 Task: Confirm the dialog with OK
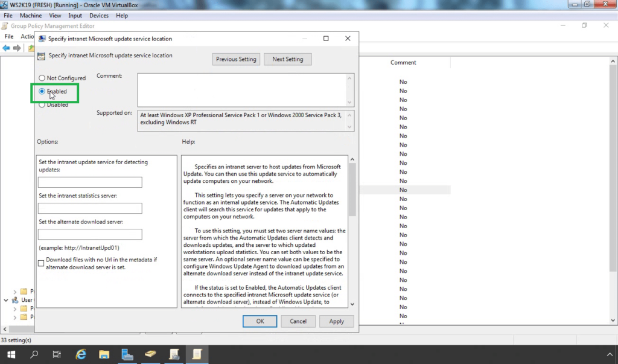click(260, 321)
